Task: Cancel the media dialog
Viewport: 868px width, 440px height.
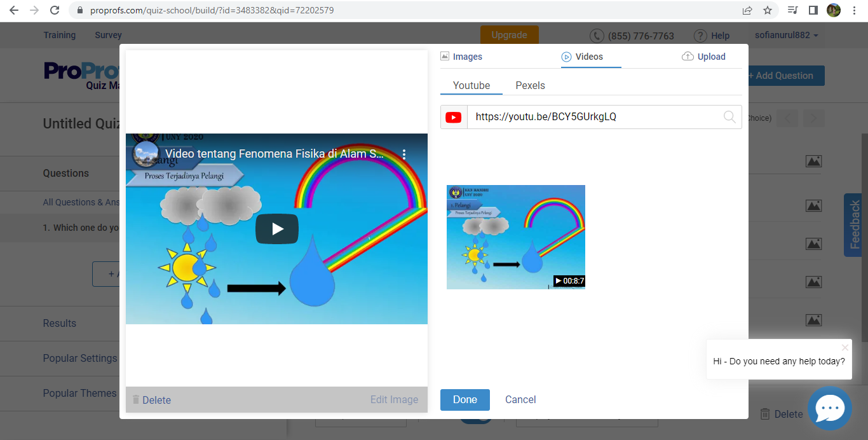Action: [520, 399]
